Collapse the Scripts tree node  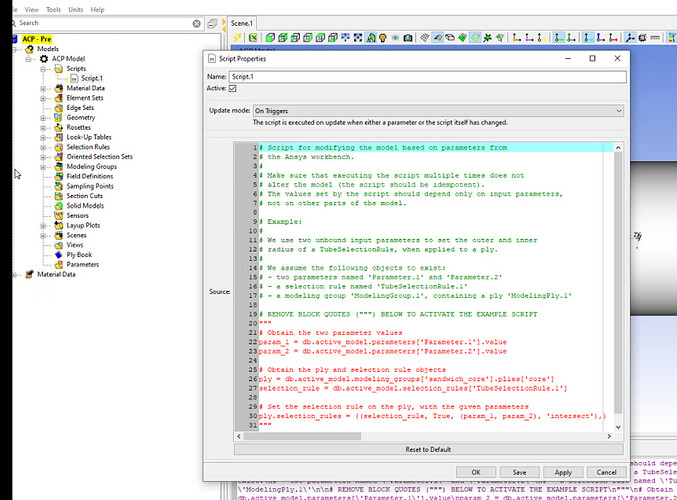click(x=43, y=69)
